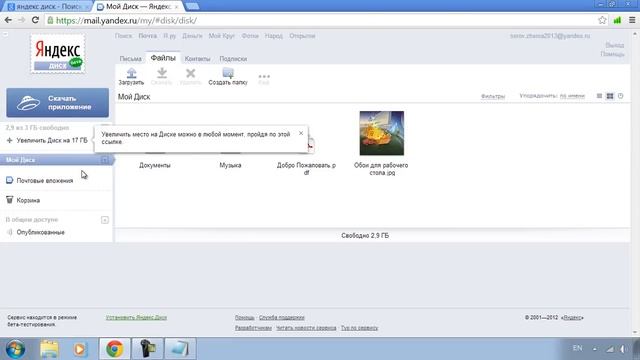Open the Документы folder
Viewport: 640px width, 360px height.
point(155,165)
